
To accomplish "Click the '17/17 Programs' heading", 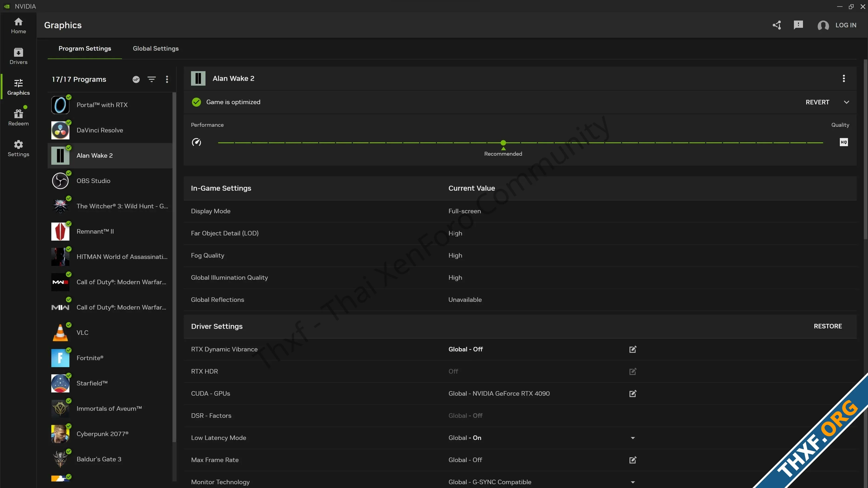I will click(79, 79).
